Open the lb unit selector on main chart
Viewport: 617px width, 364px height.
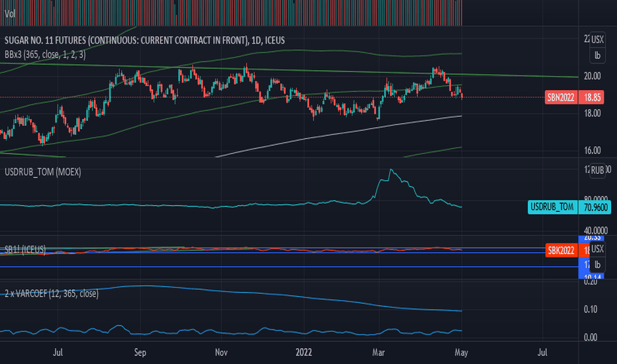tap(597, 56)
